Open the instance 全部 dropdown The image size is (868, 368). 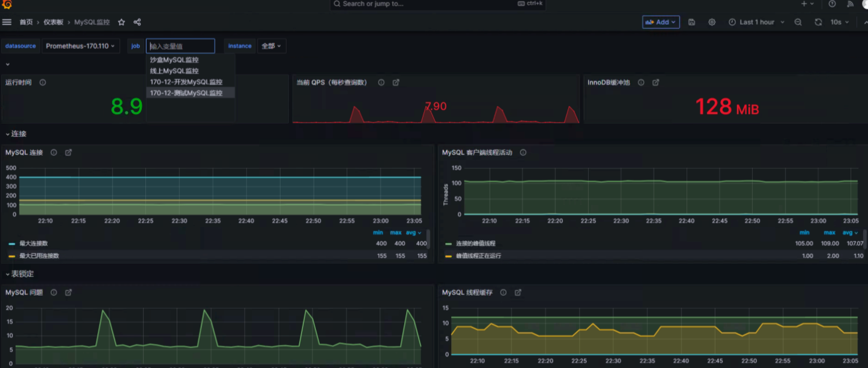tap(271, 46)
